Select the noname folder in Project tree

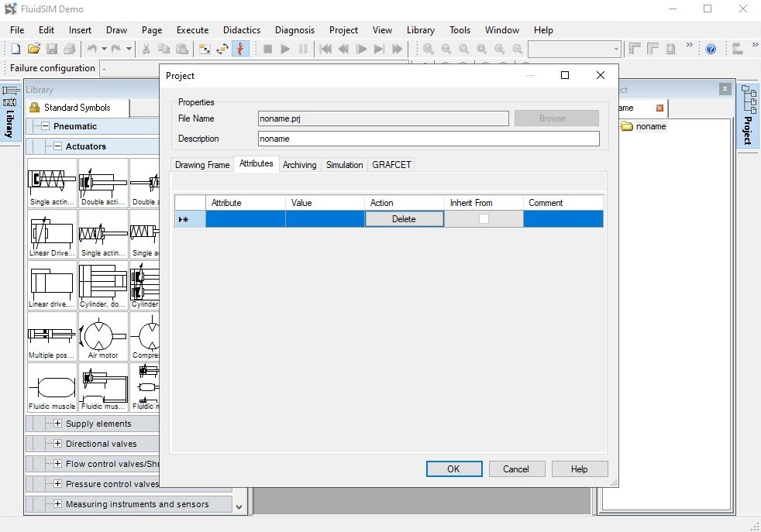[644, 126]
